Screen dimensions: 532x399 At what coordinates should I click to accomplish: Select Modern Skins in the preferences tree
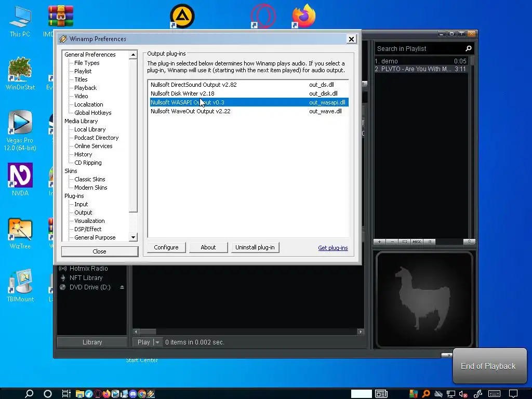(x=91, y=188)
